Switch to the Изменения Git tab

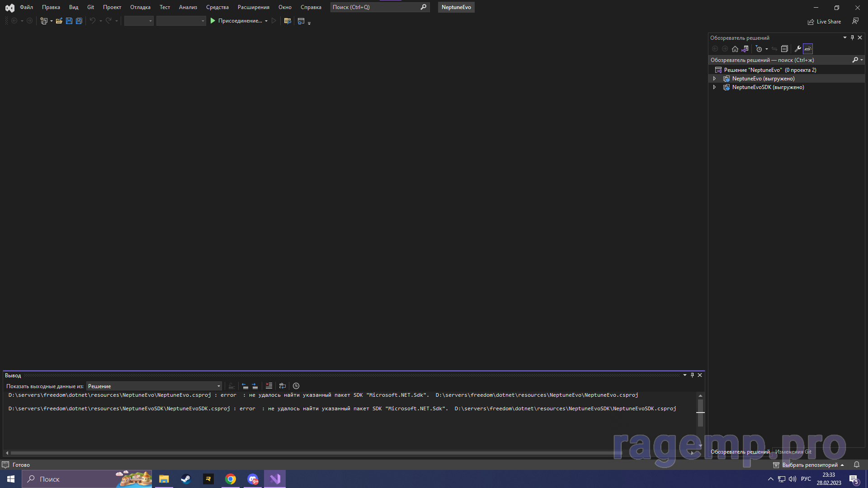click(x=793, y=452)
